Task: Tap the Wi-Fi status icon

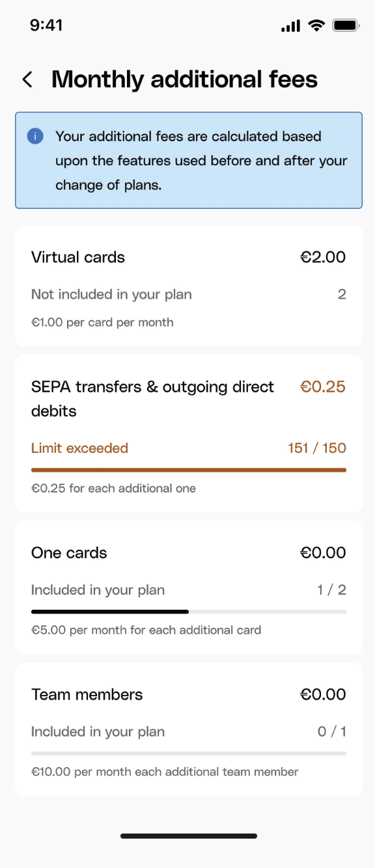Action: click(x=316, y=25)
